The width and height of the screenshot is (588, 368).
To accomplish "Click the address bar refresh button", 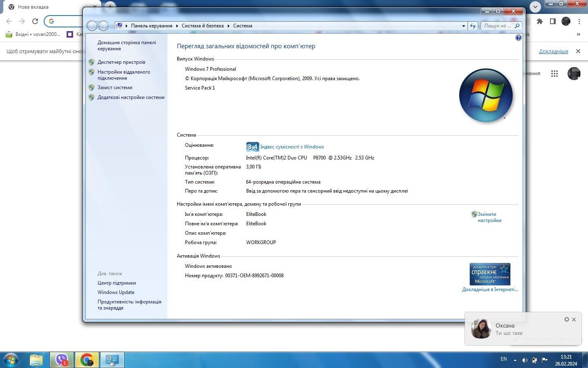I will coord(473,26).
